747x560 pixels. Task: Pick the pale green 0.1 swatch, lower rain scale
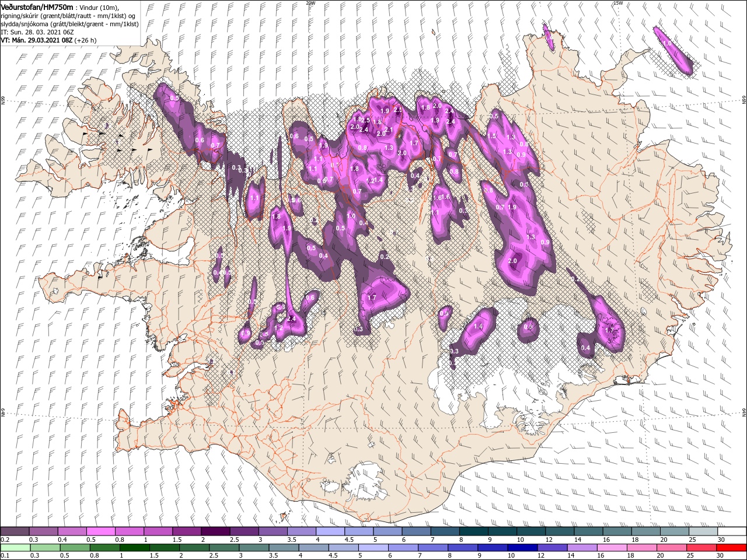pos(15,548)
